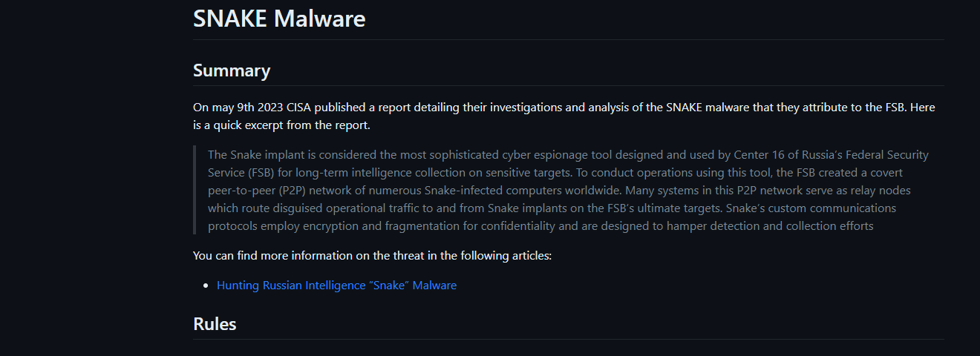Click the phrase "Snake-infected computers worldwide"

point(503,191)
